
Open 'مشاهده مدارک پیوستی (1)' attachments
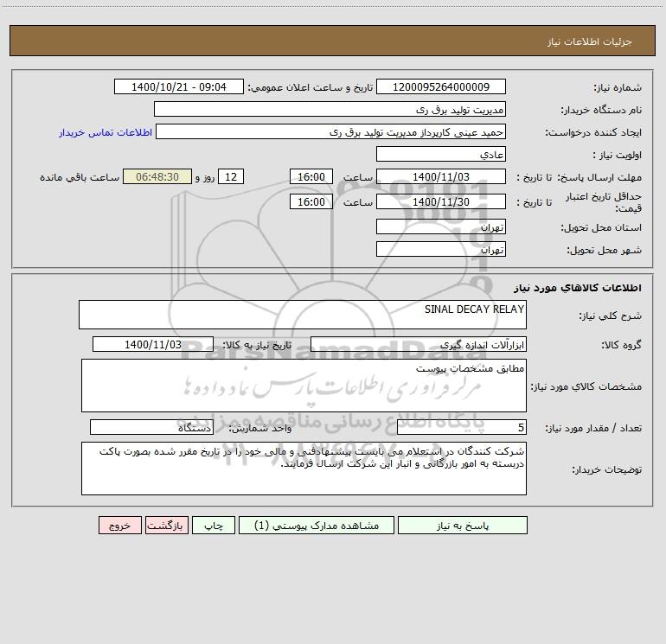coord(317,525)
